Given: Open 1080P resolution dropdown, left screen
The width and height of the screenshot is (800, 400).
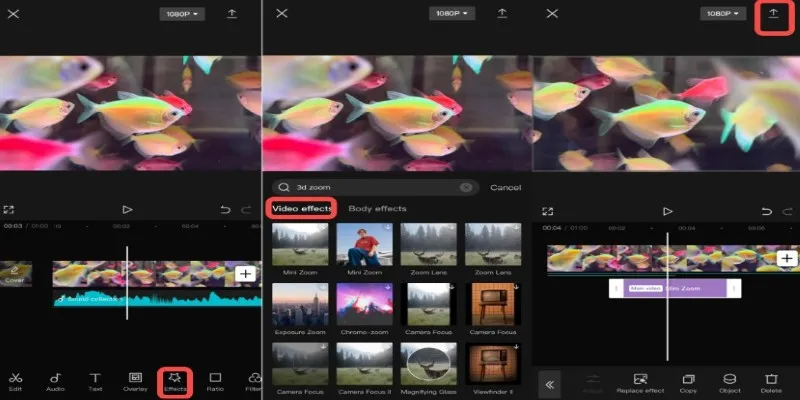Looking at the screenshot, I should pyautogui.click(x=182, y=14).
